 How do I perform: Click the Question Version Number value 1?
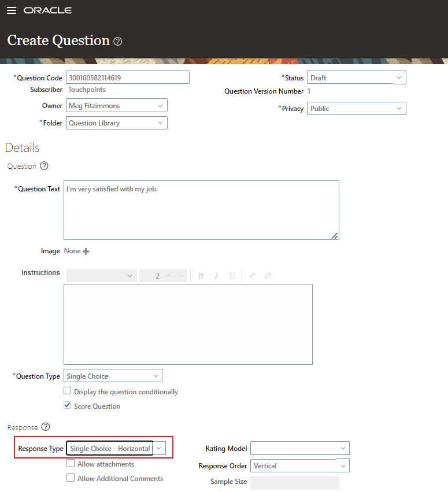(309, 91)
